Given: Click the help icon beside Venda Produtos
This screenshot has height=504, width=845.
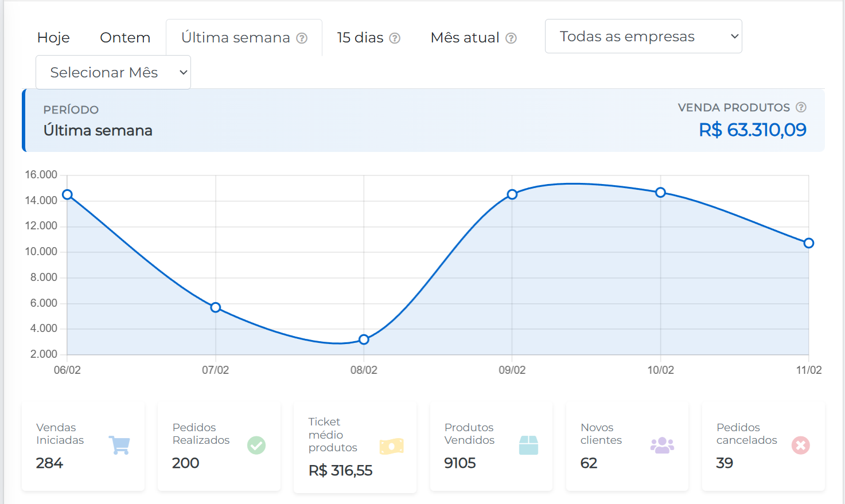Looking at the screenshot, I should point(801,107).
